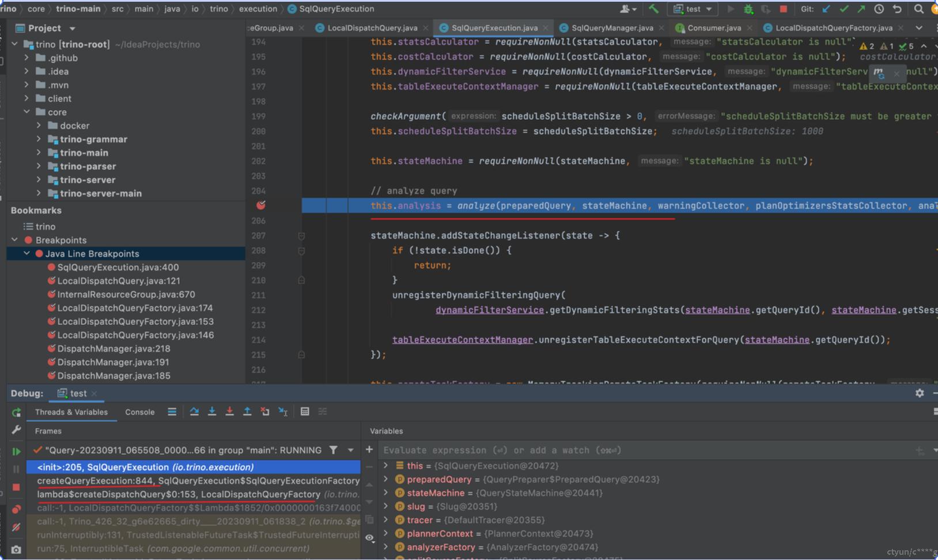Screen dimensions: 938x560
Task: Click the Force Step Into icon
Action: click(229, 411)
